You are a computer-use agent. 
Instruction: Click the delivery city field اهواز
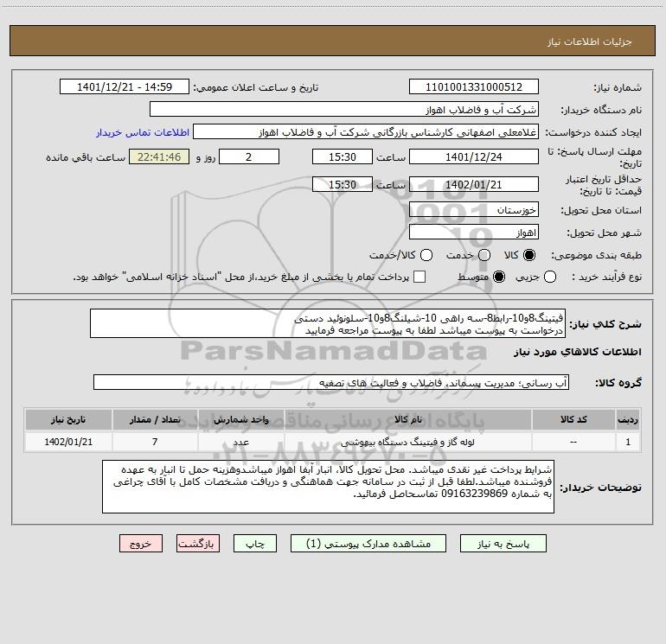474,233
